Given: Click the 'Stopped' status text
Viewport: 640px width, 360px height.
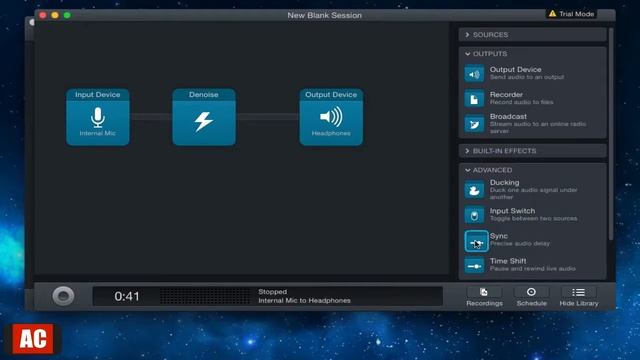Looking at the screenshot, I should [272, 292].
